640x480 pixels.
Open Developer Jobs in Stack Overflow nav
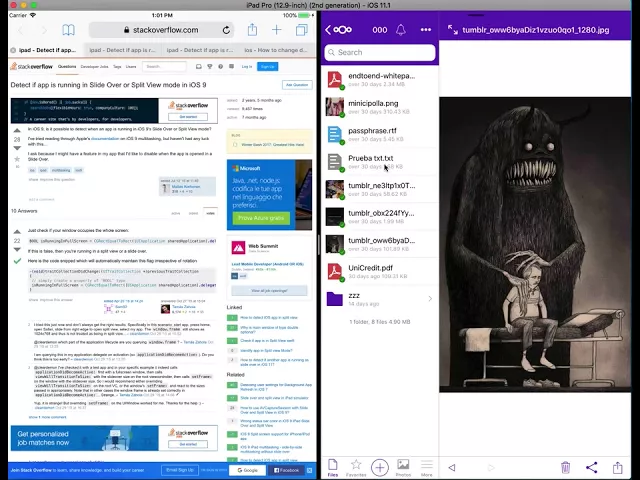coord(94,67)
